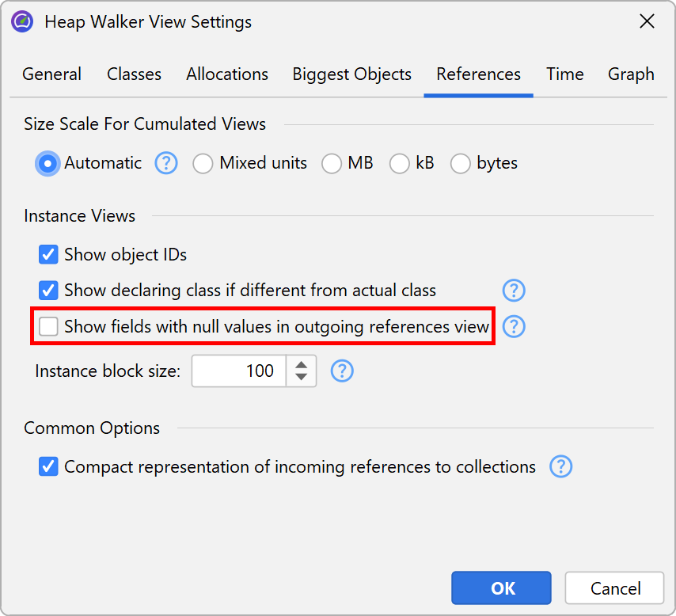676x616 pixels.
Task: Click help icon beside declaring class option
Action: 515,291
